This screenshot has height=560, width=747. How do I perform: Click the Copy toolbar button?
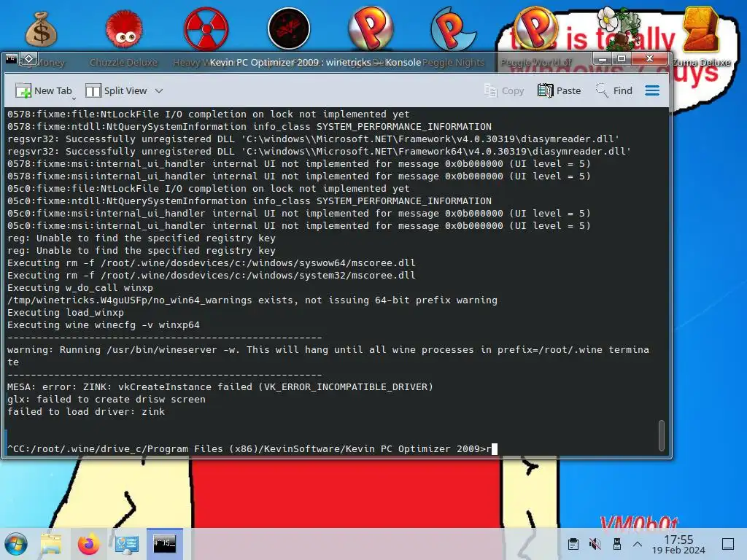coord(503,90)
